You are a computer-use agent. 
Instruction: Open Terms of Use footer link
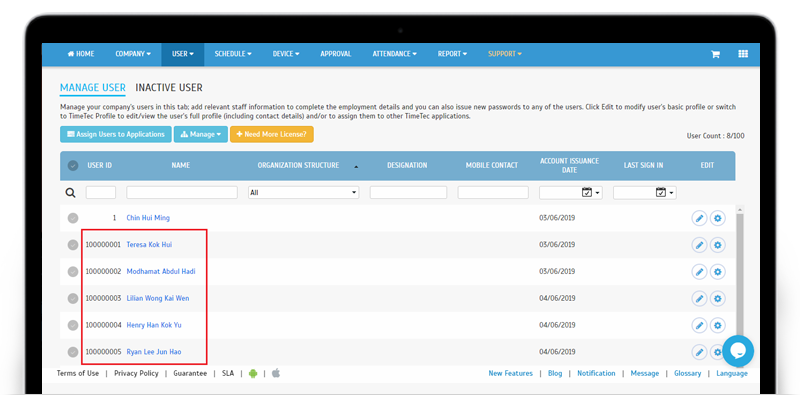pos(78,374)
